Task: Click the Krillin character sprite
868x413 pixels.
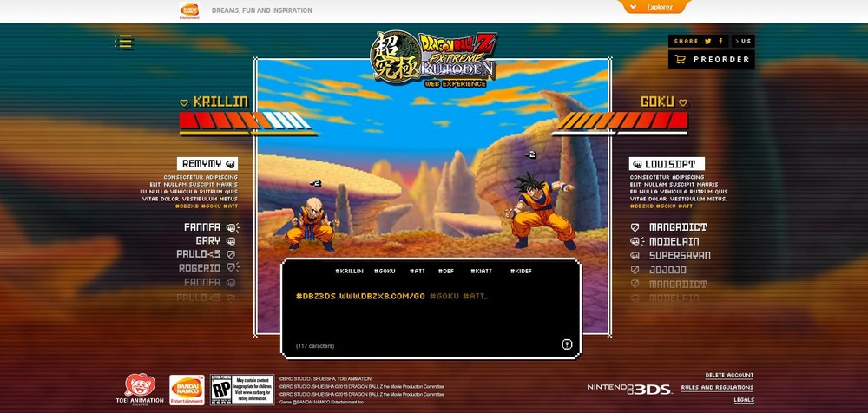Action: coord(312,224)
